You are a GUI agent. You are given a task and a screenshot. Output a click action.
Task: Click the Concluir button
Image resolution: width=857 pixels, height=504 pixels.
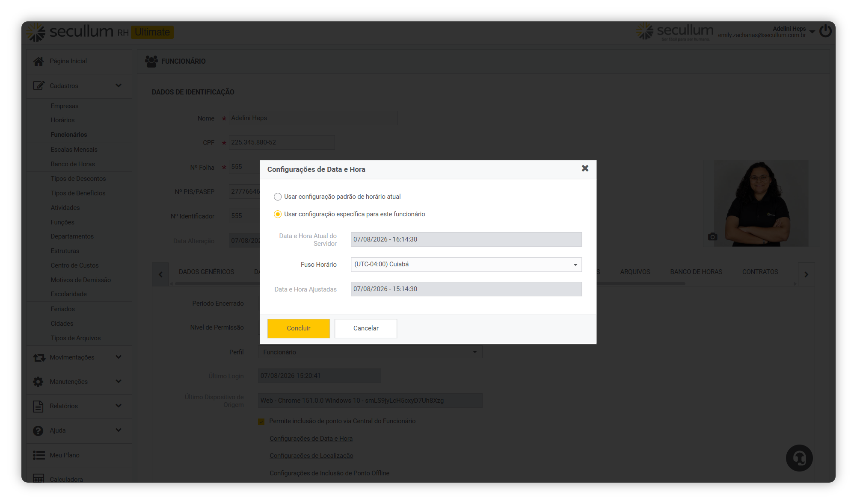[299, 328]
